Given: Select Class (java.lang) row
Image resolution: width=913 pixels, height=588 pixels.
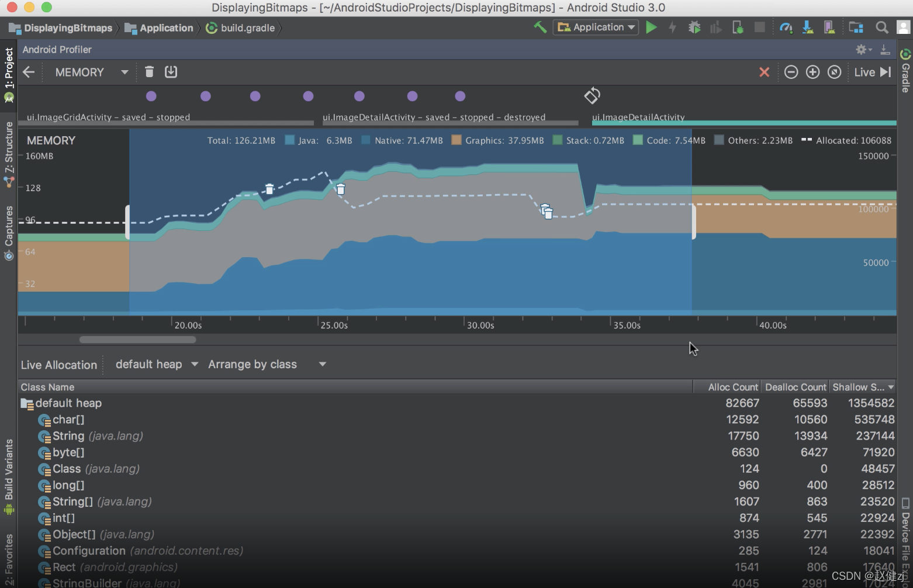Looking at the screenshot, I should coord(457,469).
